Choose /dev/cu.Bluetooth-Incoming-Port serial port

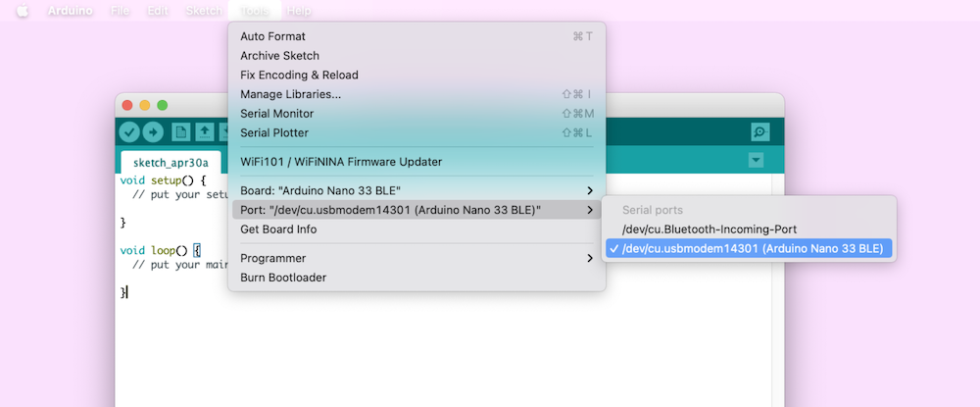click(x=749, y=229)
